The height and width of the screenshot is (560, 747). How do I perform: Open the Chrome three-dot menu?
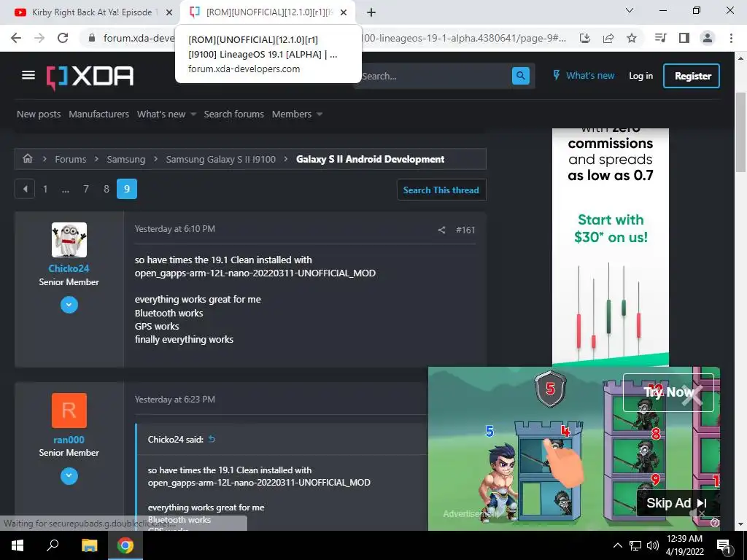click(x=731, y=38)
